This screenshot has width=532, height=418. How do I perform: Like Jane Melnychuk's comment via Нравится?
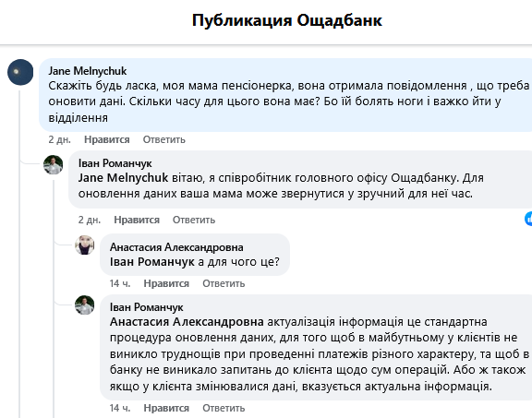(x=107, y=139)
